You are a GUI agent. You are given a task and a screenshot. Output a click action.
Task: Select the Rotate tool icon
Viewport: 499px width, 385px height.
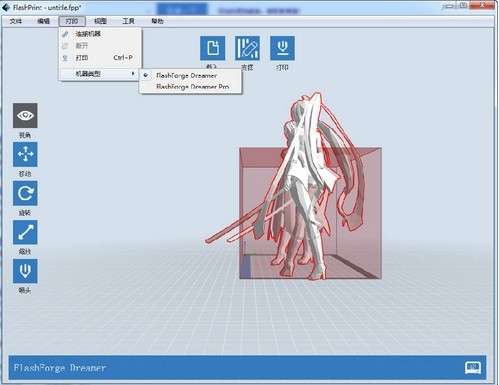[25, 193]
